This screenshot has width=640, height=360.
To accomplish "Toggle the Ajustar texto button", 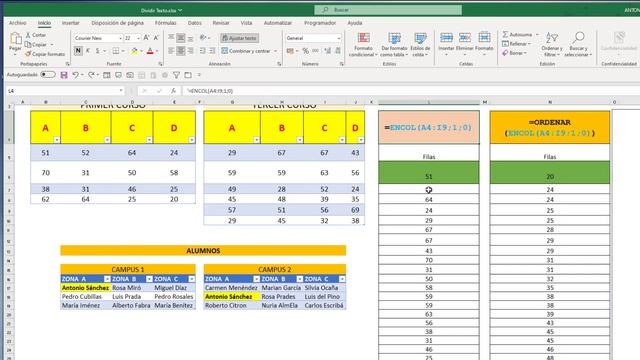I will pyautogui.click(x=240, y=38).
